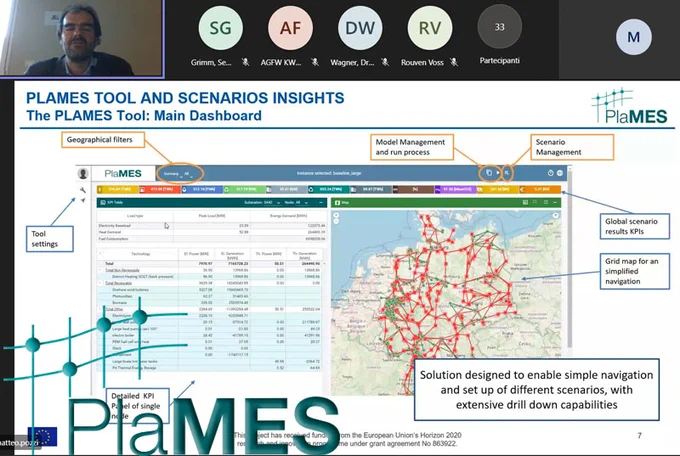Click the navigation arrow icon below the wrench
Viewport: 680px width, 456px height.
coord(83,200)
